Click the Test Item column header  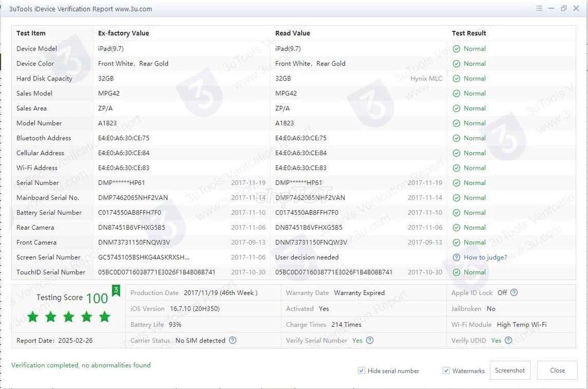click(31, 33)
